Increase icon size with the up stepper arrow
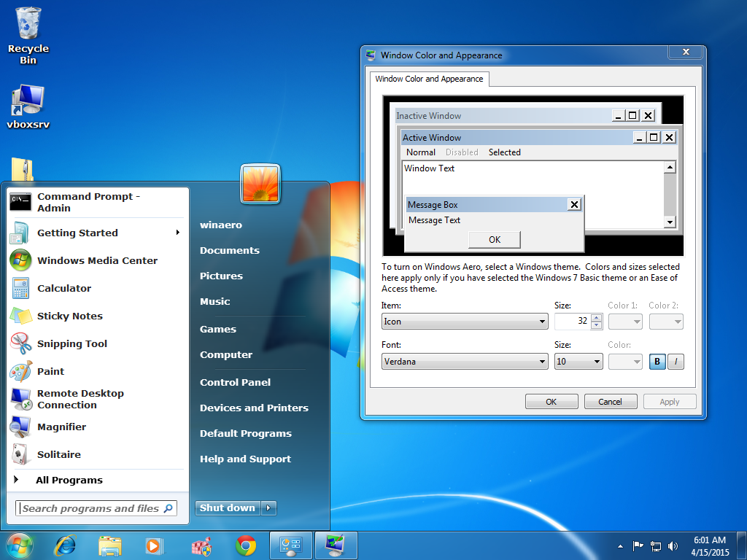The image size is (747, 560). pyautogui.click(x=597, y=317)
